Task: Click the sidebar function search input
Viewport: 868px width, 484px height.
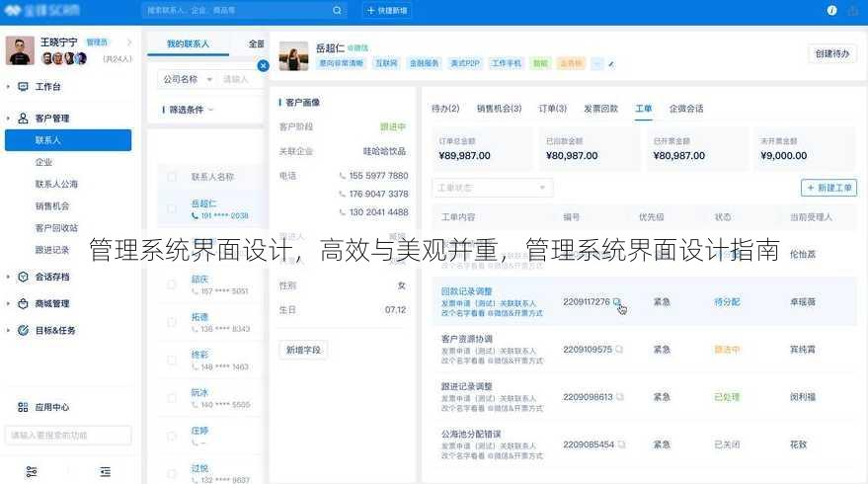Action: click(x=68, y=436)
